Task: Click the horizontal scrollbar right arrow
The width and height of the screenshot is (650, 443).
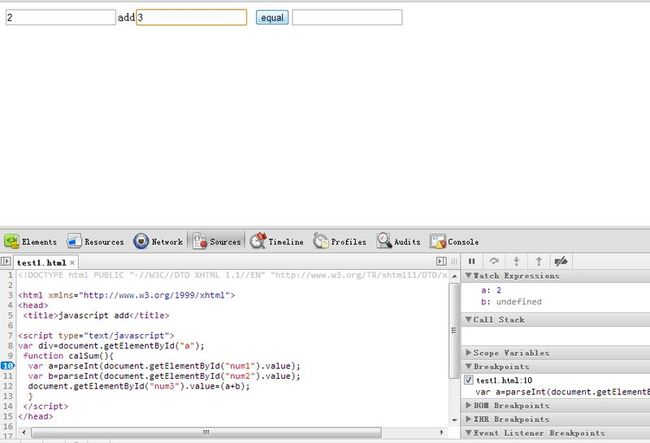Action: coord(441,433)
